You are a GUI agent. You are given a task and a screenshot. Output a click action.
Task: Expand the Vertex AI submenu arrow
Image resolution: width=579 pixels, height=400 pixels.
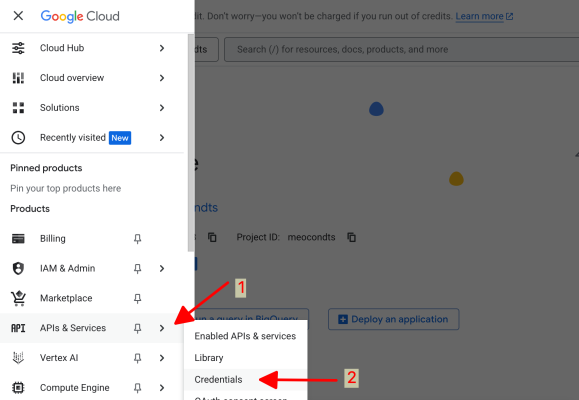(162, 358)
